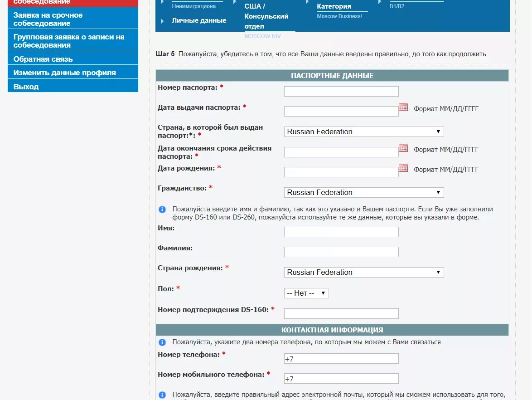Image resolution: width=532 pixels, height=400 pixels.
Task: Click info icon above Имя field
Action: 162,210
